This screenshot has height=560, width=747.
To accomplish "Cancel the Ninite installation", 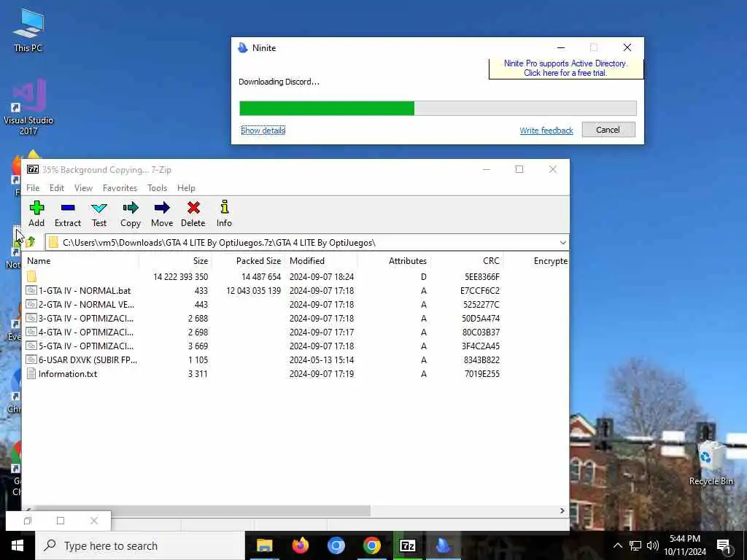I will [x=608, y=130].
